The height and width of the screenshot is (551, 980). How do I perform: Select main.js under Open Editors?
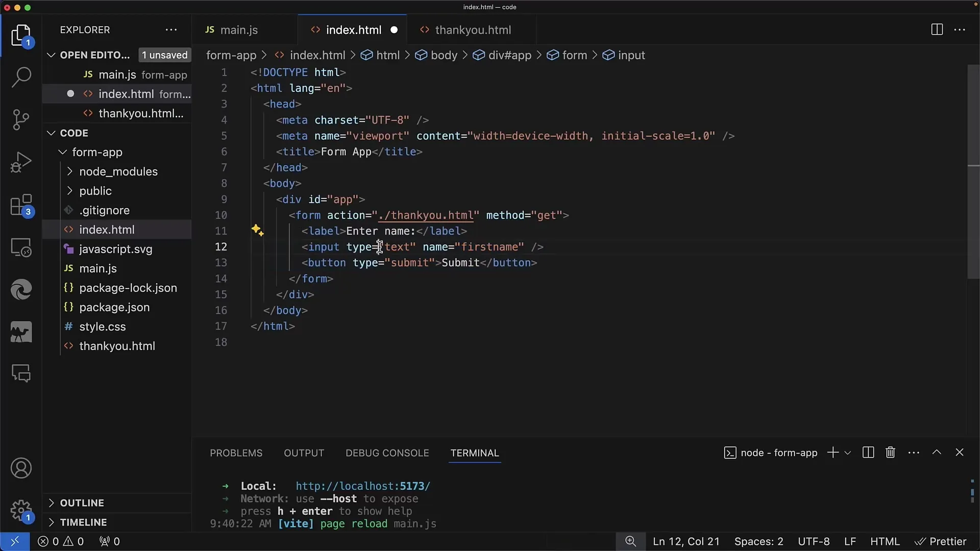(117, 74)
